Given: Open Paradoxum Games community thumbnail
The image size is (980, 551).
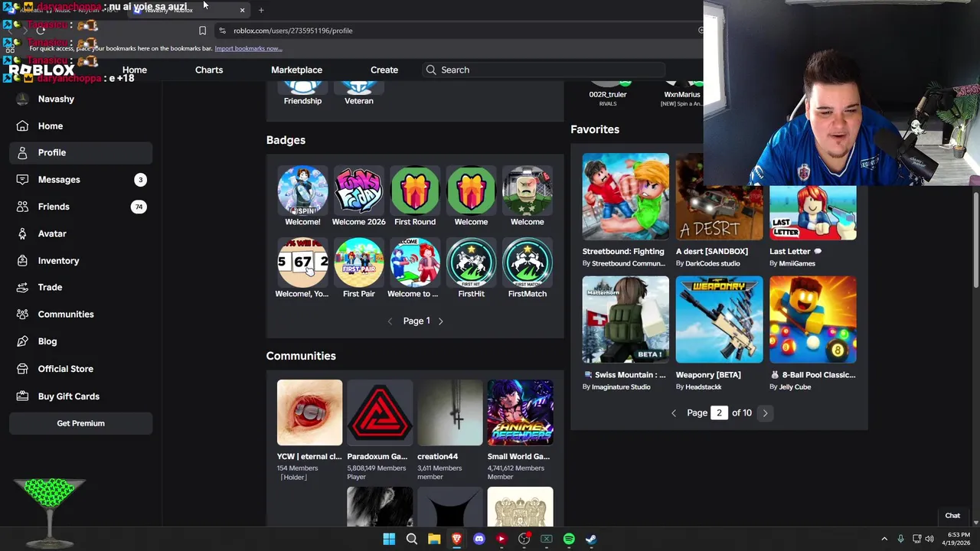Looking at the screenshot, I should [380, 412].
